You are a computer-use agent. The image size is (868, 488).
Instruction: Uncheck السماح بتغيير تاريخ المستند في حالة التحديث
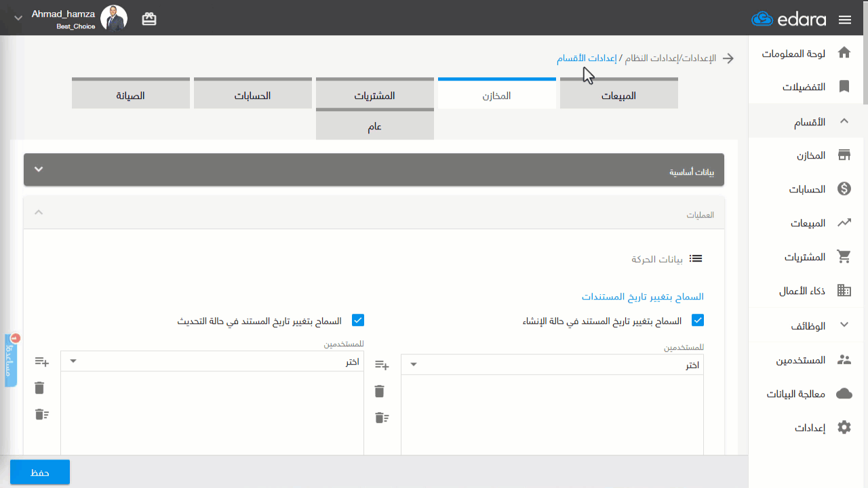coord(358,320)
